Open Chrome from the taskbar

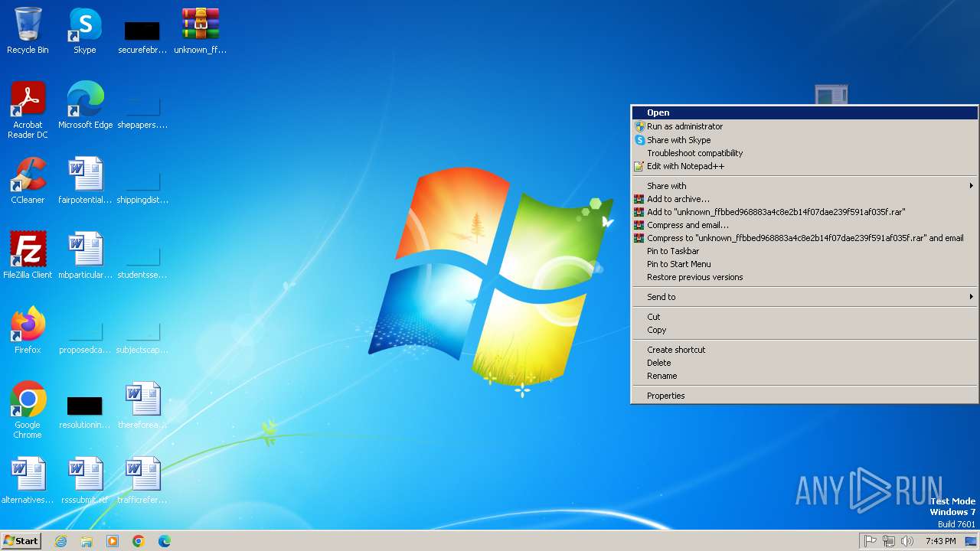[x=139, y=541]
